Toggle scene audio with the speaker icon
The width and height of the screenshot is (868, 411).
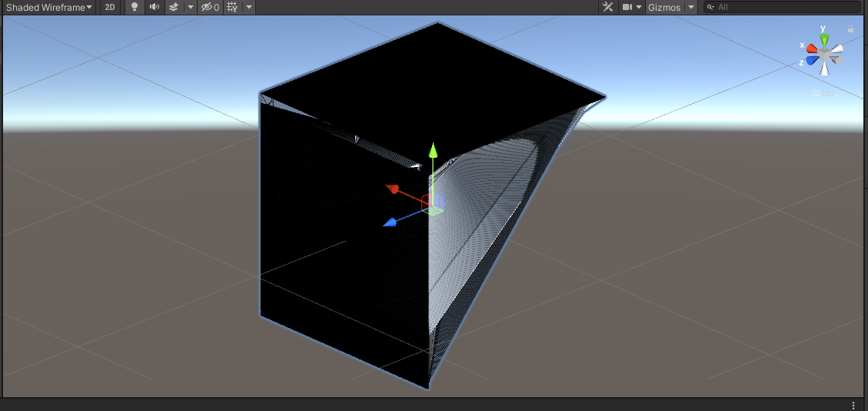click(155, 7)
